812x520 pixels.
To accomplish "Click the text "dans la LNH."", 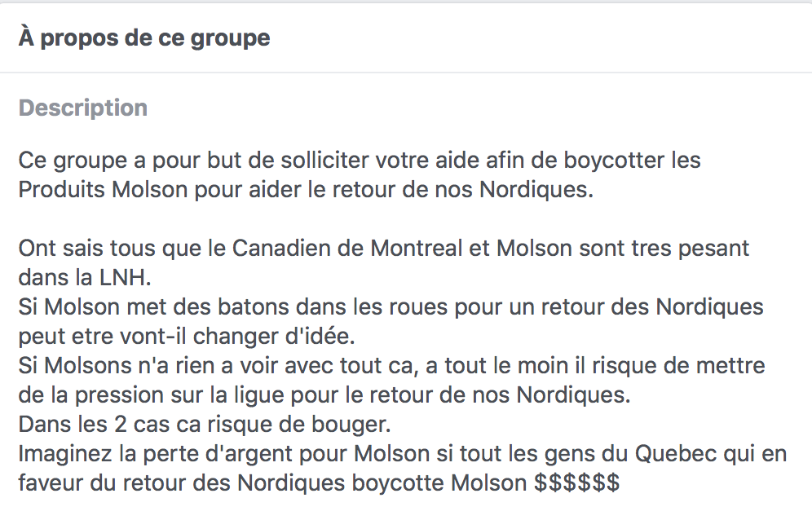I will 85,278.
